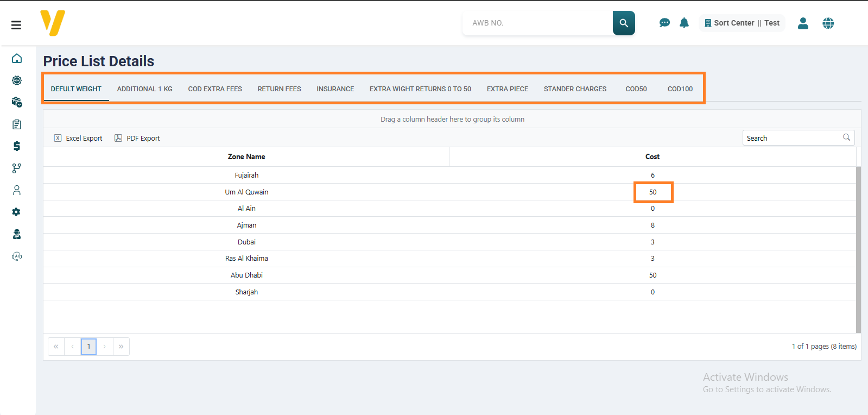Select the Sharjah zone cell
The height and width of the screenshot is (415, 868).
click(x=246, y=292)
